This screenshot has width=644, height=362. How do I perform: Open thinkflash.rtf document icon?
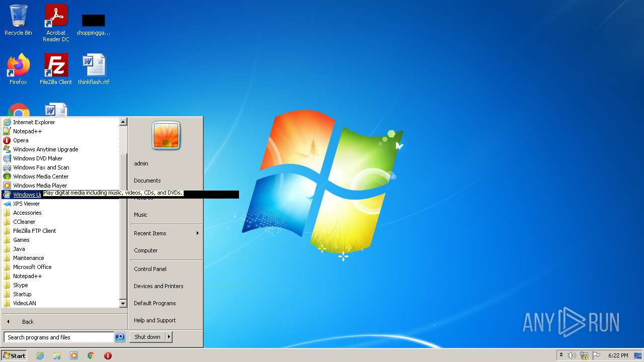point(94,69)
